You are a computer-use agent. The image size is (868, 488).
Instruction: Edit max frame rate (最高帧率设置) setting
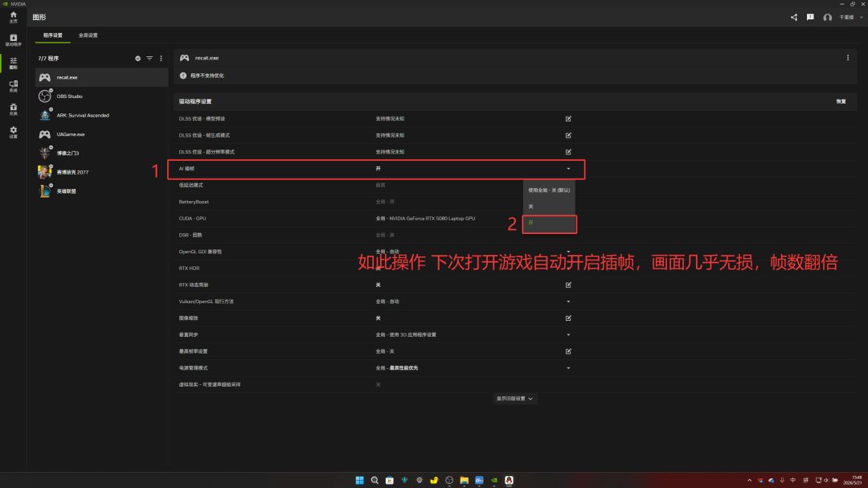(568, 351)
